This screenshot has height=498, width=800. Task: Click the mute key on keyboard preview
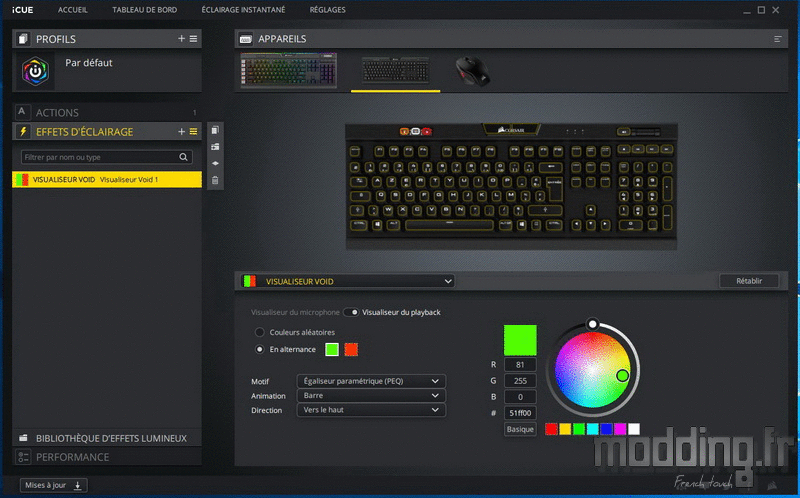pos(624,132)
